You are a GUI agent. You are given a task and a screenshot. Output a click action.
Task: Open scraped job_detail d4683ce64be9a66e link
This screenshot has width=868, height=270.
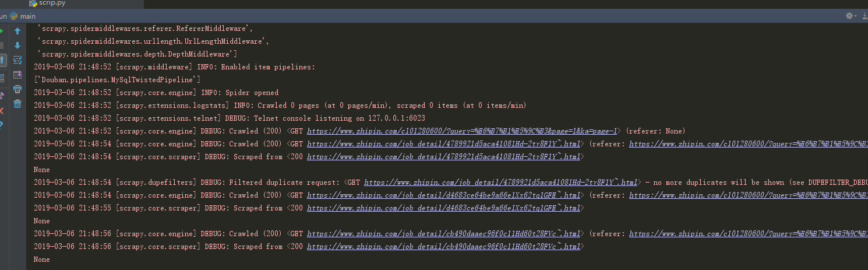coord(443,208)
